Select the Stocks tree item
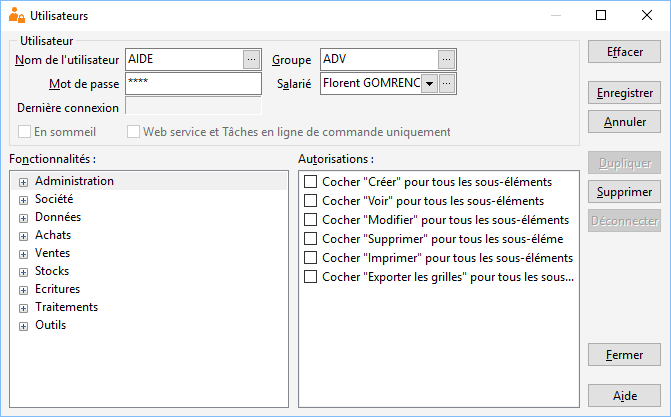This screenshot has height=417, width=671. 52,271
